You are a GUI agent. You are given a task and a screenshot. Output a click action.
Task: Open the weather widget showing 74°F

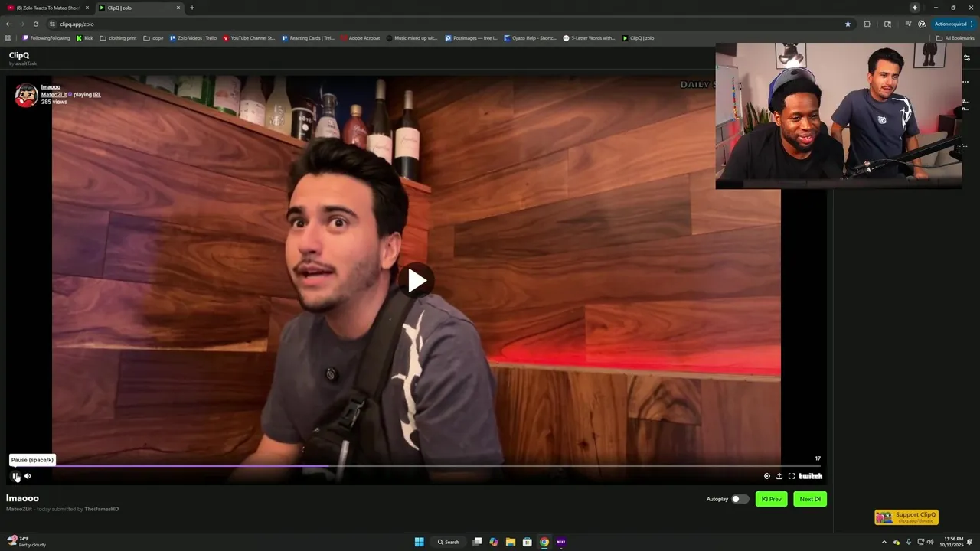point(27,542)
